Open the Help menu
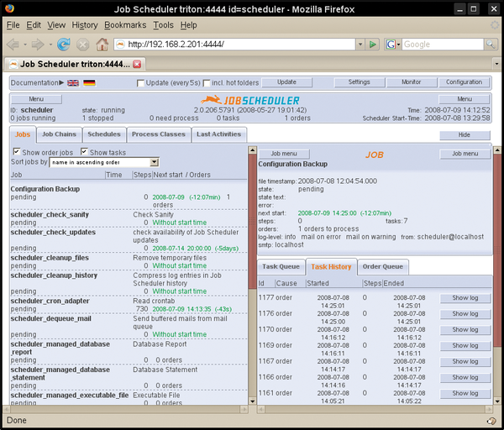The height and width of the screenshot is (430, 504). [188, 25]
